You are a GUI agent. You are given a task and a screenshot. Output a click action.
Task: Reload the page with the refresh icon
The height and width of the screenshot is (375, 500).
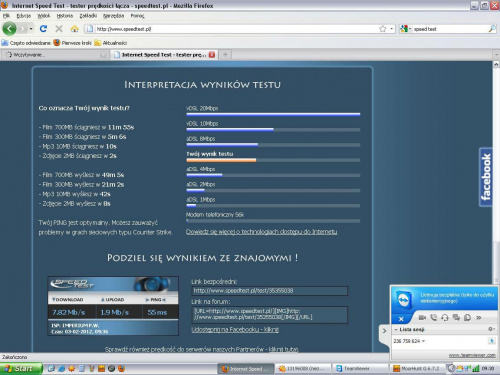tap(43, 29)
